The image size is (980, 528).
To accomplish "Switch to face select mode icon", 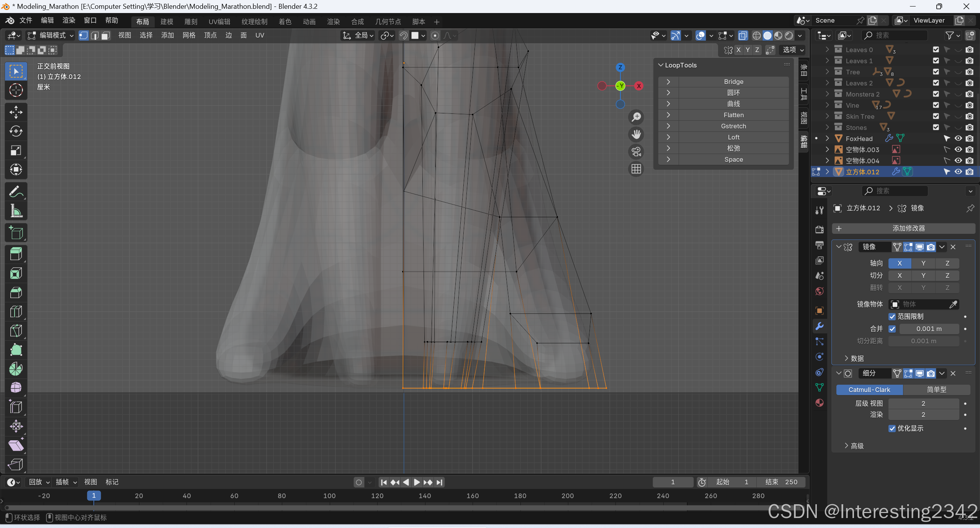I will coord(106,36).
